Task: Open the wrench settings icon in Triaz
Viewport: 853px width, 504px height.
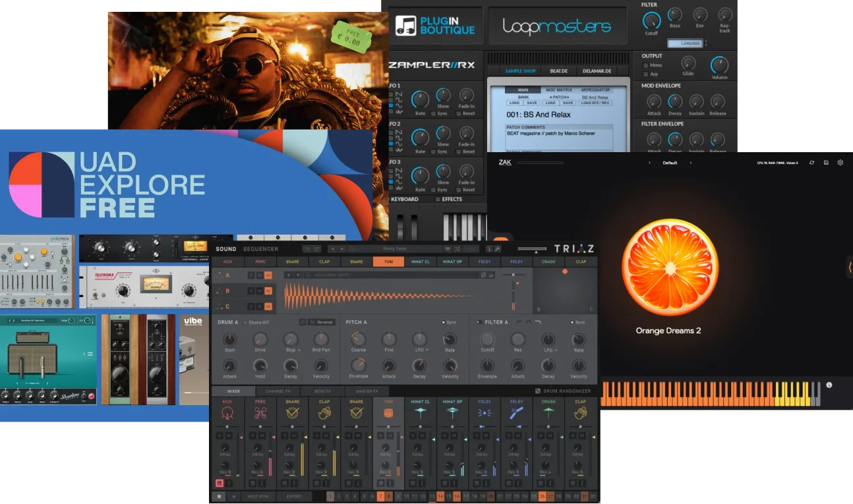Action: (x=498, y=249)
